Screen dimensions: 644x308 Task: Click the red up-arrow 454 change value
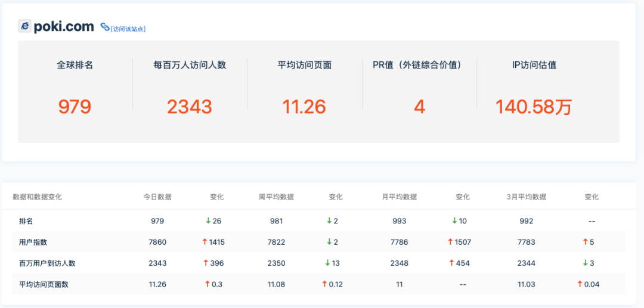[x=460, y=263]
